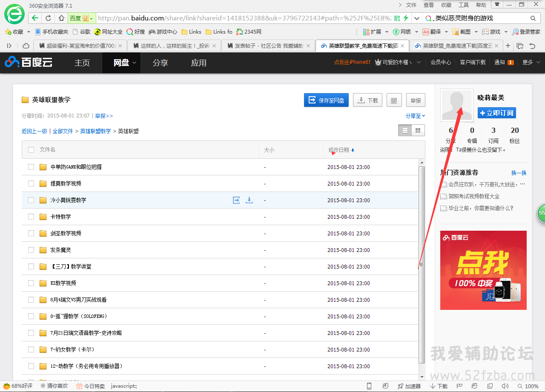Click the 360 browser logo

[14, 14]
